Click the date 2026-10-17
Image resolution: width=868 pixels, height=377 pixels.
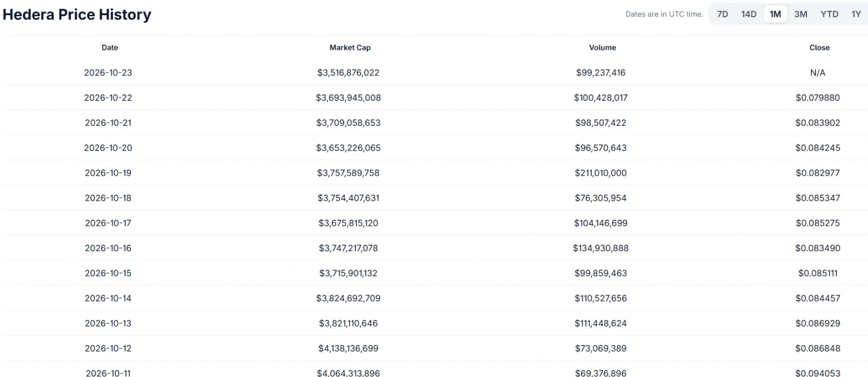click(x=108, y=223)
